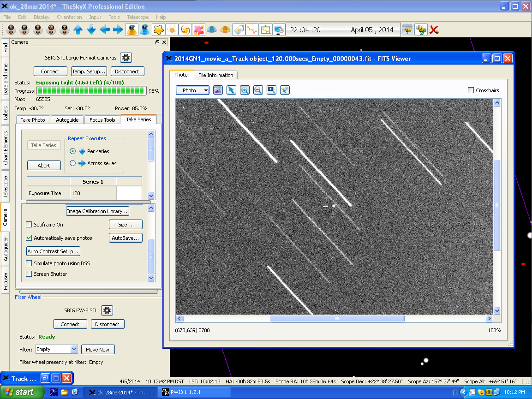Image resolution: width=532 pixels, height=399 pixels.
Task: Open the Telescope menu
Action: pyautogui.click(x=137, y=17)
